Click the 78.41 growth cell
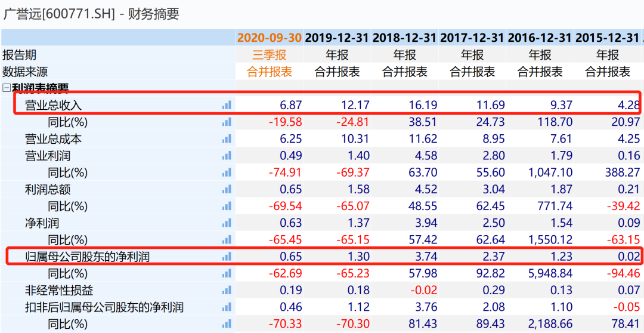The width and height of the screenshot is (644, 333). pyautogui.click(x=626, y=324)
